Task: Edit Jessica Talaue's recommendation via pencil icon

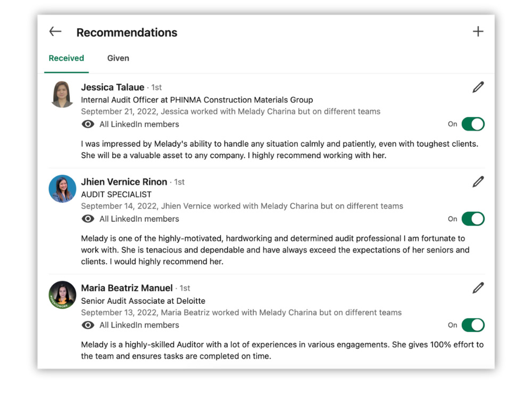Action: click(x=478, y=87)
